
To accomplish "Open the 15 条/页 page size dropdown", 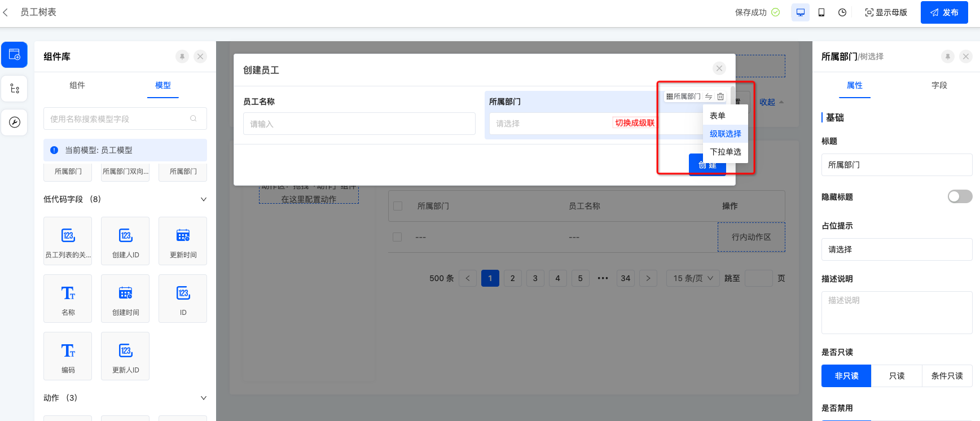I will [x=693, y=278].
